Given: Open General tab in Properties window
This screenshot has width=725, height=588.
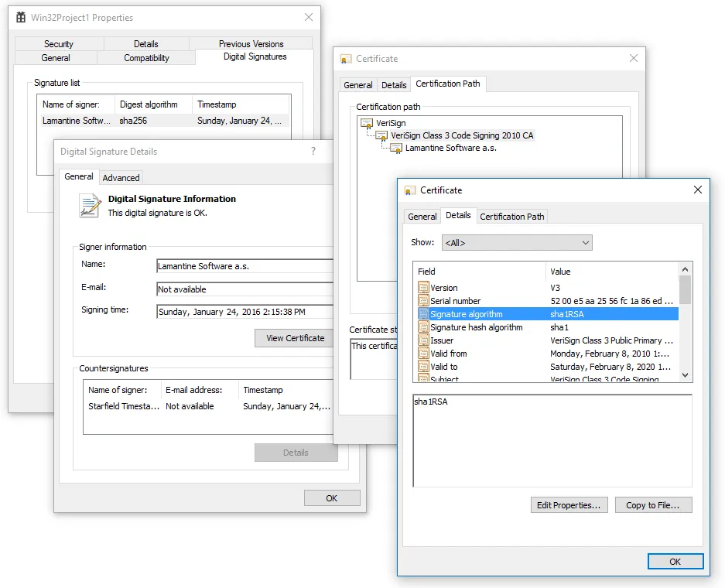Looking at the screenshot, I should click(56, 58).
